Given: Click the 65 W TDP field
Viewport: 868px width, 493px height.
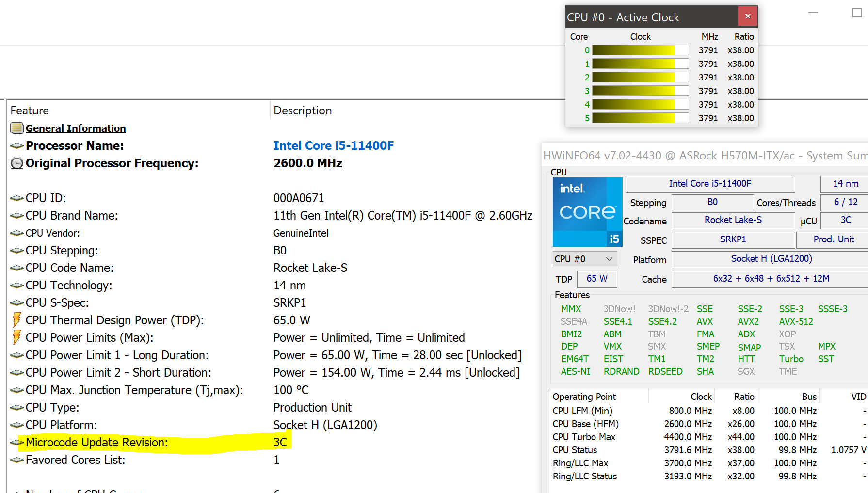Looking at the screenshot, I should (597, 279).
